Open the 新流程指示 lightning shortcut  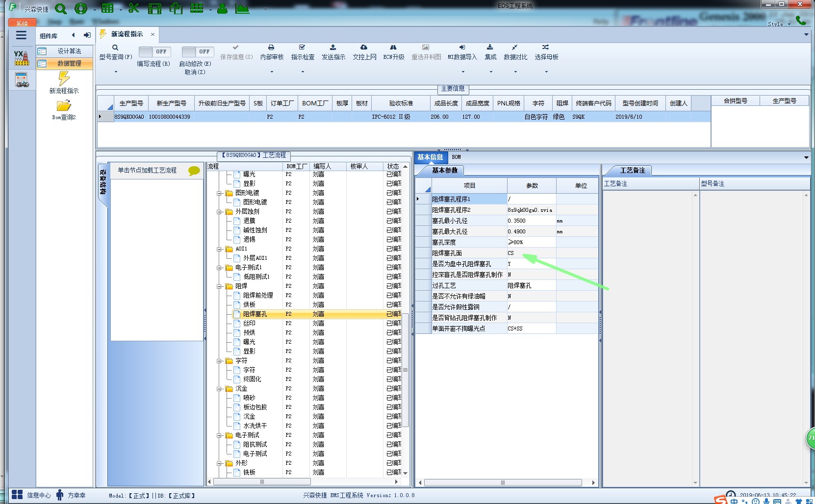64,83
